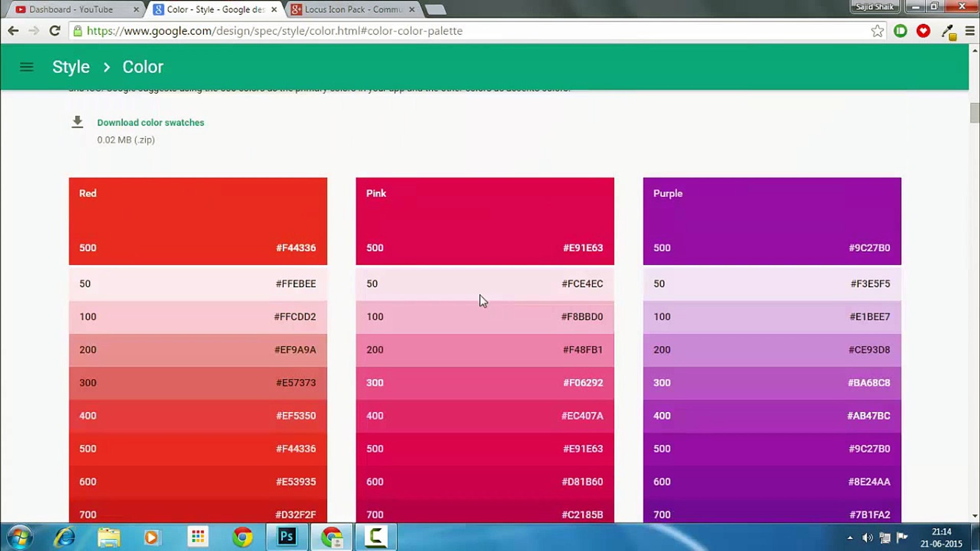The image size is (980, 551).
Task: Select the Pink 300 #F06292 swatch
Action: pos(484,383)
